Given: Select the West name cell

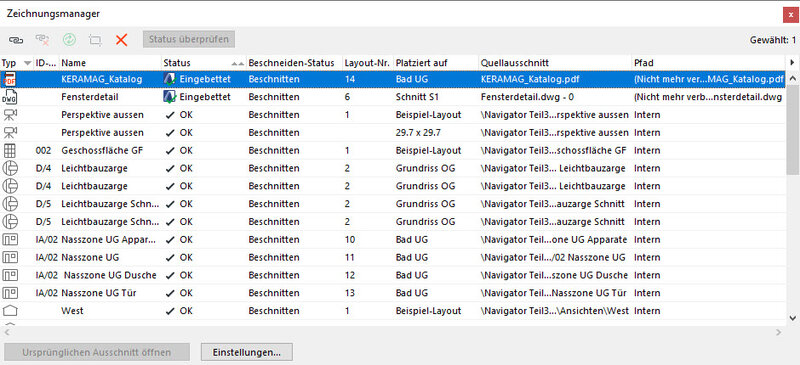Looking at the screenshot, I should pyautogui.click(x=72, y=311).
